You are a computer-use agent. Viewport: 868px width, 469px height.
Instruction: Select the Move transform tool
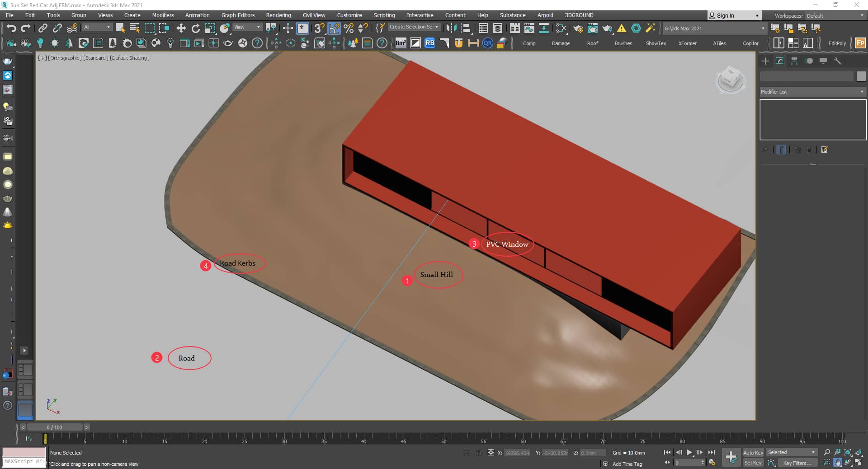point(181,28)
